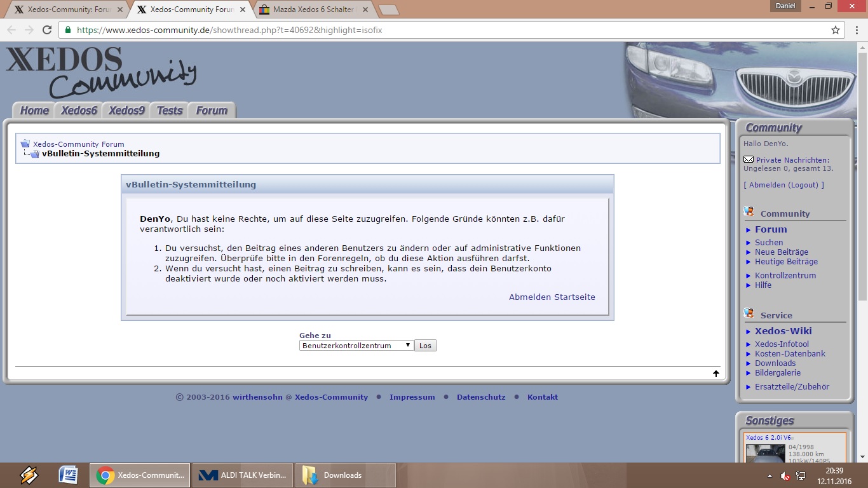
Task: Click the private messages envelope icon
Action: [x=749, y=159]
